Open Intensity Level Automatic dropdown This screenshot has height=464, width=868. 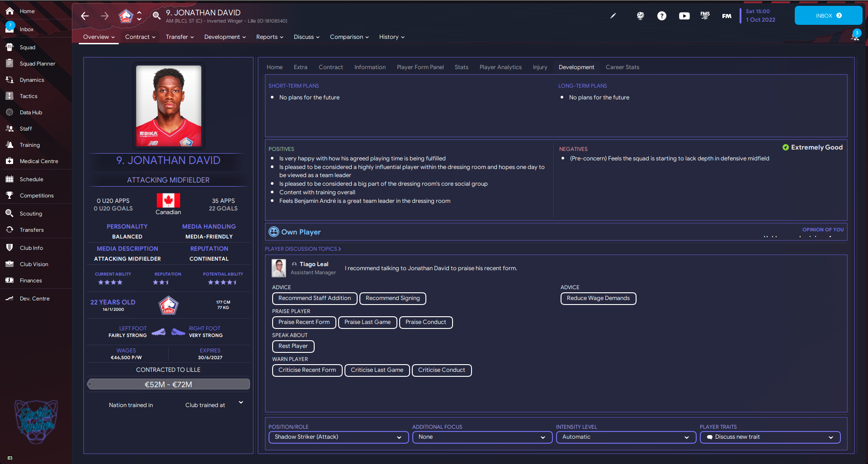(x=626, y=437)
